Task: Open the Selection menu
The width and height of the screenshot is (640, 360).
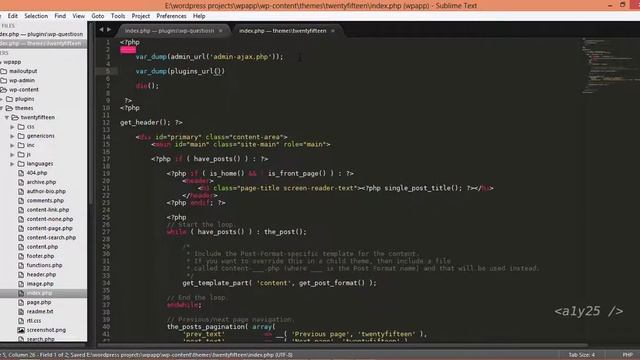Action: coord(36,16)
